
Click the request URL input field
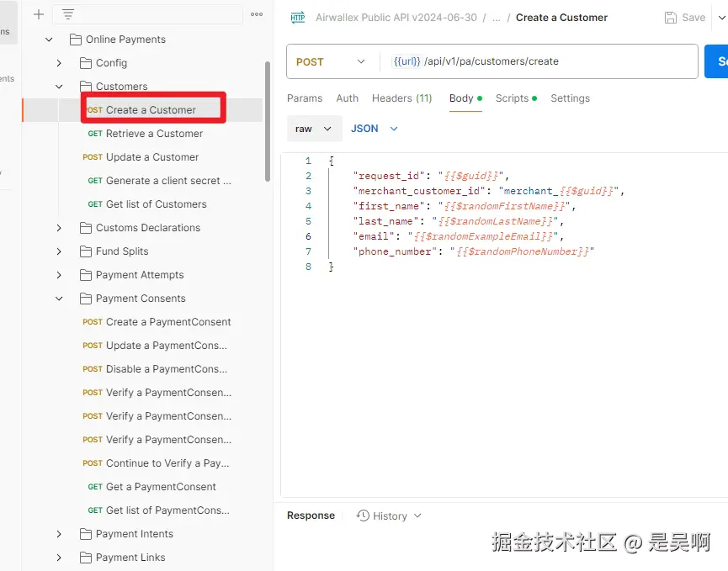(539, 61)
